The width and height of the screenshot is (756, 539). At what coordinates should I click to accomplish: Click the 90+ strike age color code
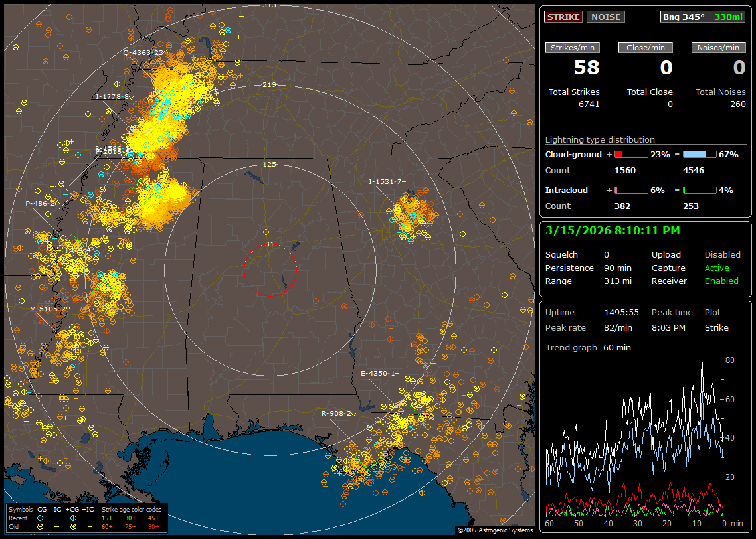[x=152, y=526]
